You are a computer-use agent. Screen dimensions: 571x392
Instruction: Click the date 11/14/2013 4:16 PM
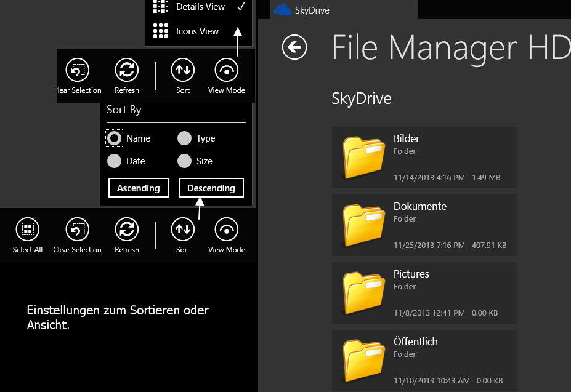coord(429,178)
